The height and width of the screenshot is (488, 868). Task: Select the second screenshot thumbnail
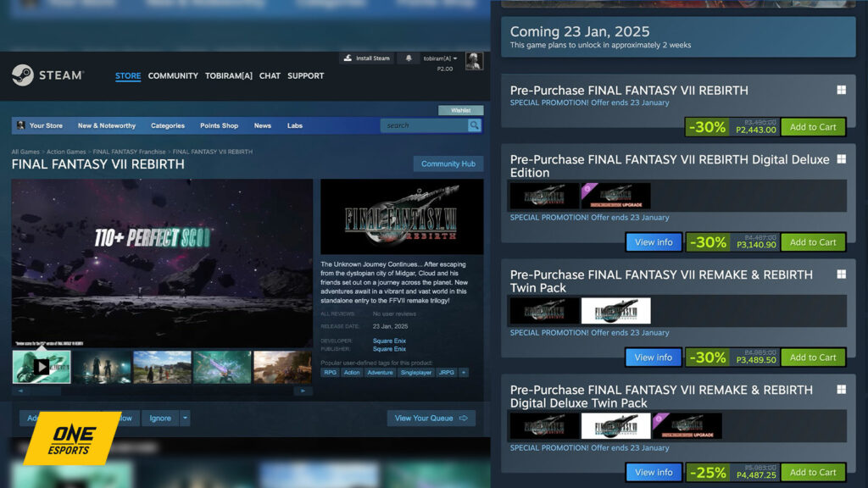coord(103,367)
